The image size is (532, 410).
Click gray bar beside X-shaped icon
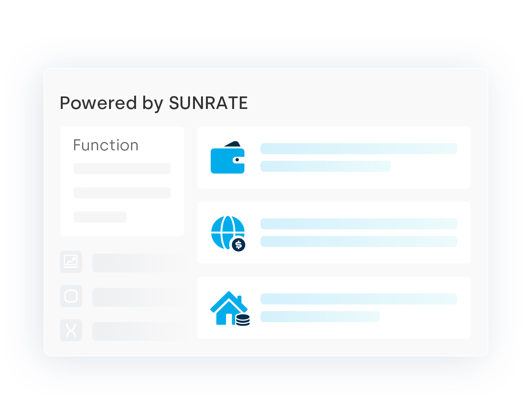pos(140,331)
